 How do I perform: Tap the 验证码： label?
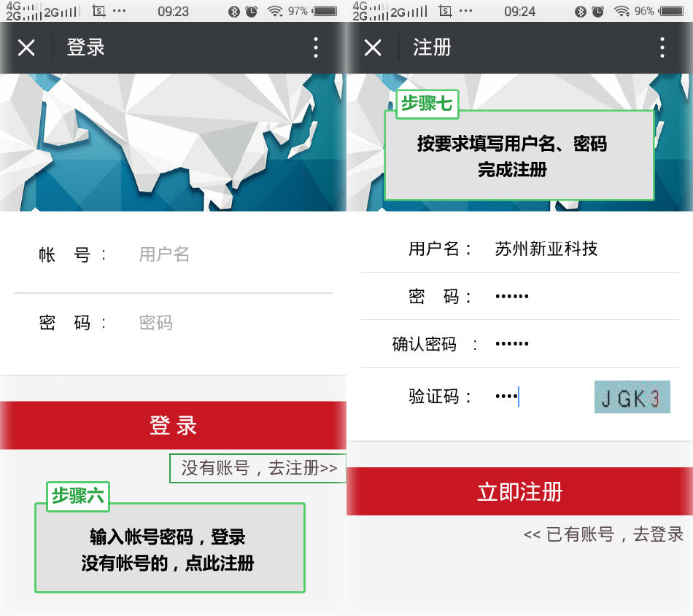click(x=440, y=397)
